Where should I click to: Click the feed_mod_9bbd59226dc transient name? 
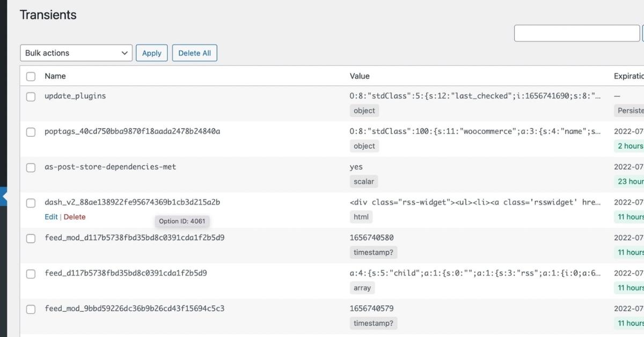(134, 309)
